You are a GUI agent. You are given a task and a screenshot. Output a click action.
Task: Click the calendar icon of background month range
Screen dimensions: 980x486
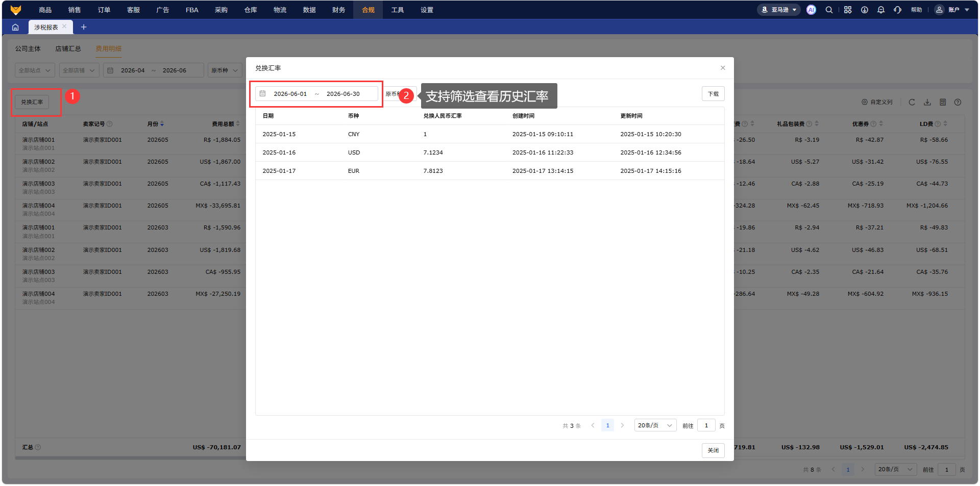110,70
